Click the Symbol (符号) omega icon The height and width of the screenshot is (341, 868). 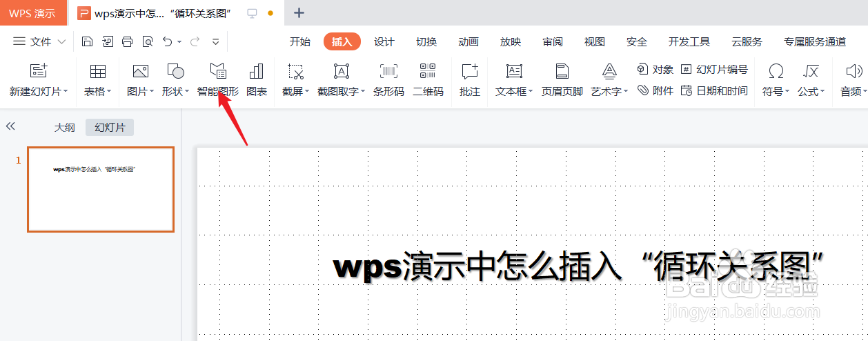pyautogui.click(x=776, y=70)
